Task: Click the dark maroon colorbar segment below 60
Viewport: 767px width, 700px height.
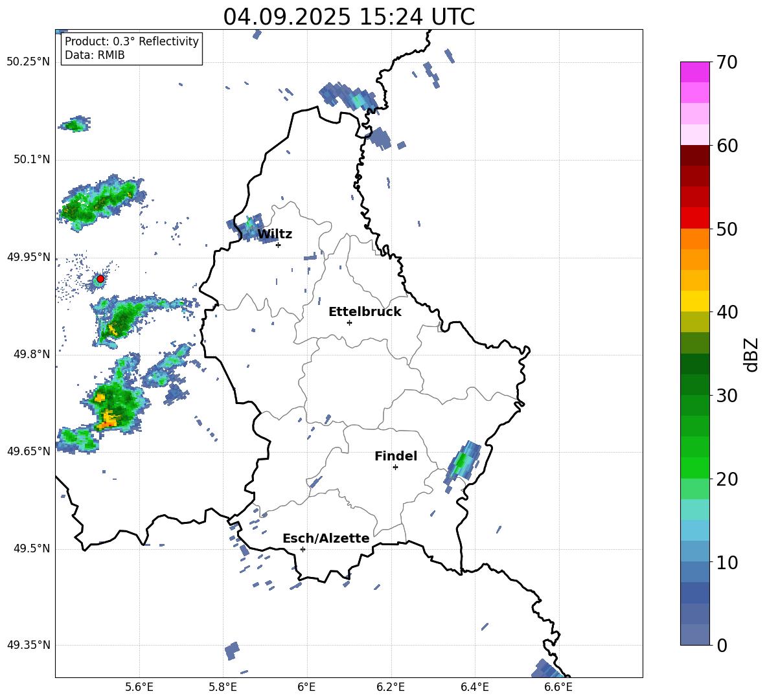Action: click(x=694, y=155)
